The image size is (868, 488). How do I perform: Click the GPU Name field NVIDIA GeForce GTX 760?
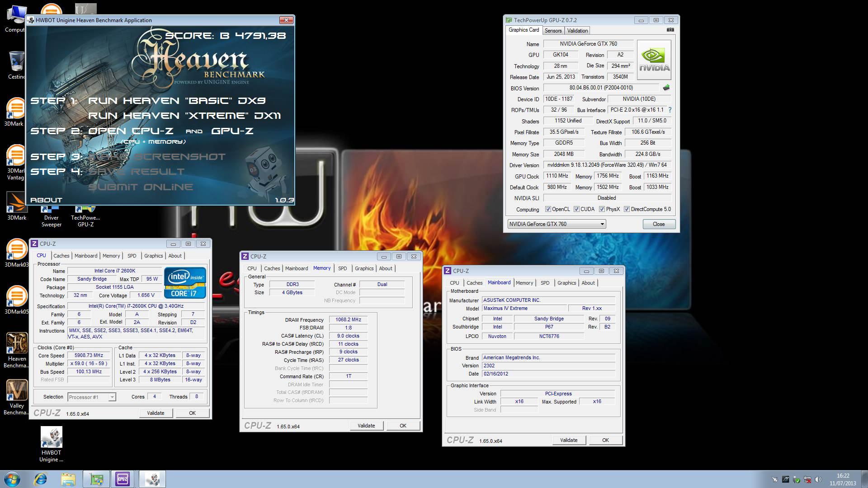[588, 44]
